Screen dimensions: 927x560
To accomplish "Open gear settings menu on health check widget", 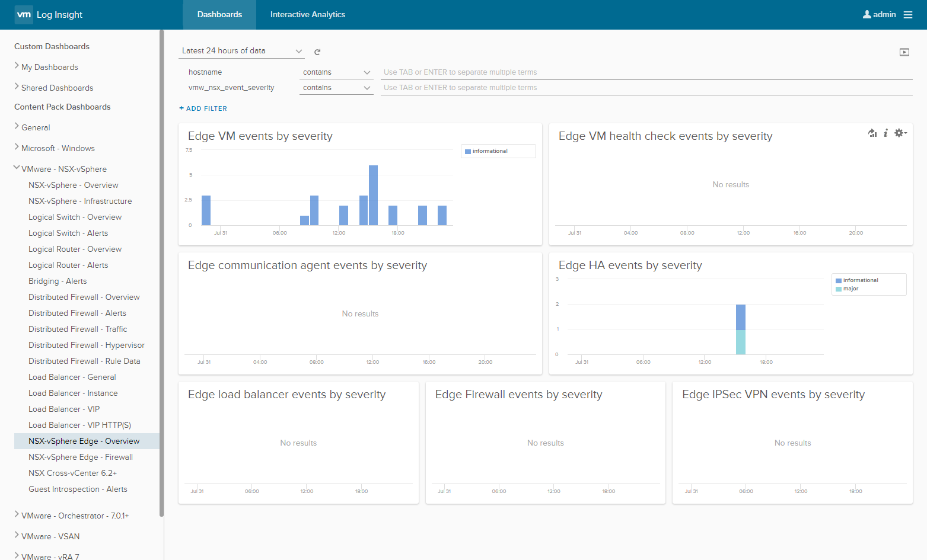I will click(x=900, y=133).
